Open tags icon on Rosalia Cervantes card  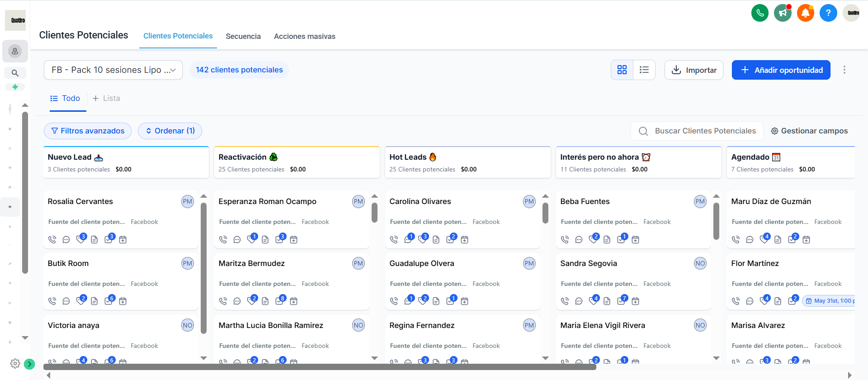click(x=81, y=239)
